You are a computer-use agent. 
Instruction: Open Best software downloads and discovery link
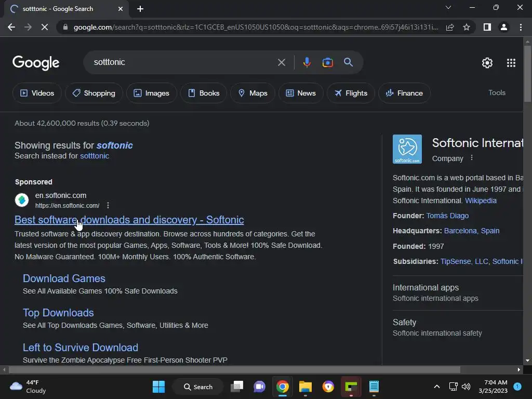pos(129,220)
